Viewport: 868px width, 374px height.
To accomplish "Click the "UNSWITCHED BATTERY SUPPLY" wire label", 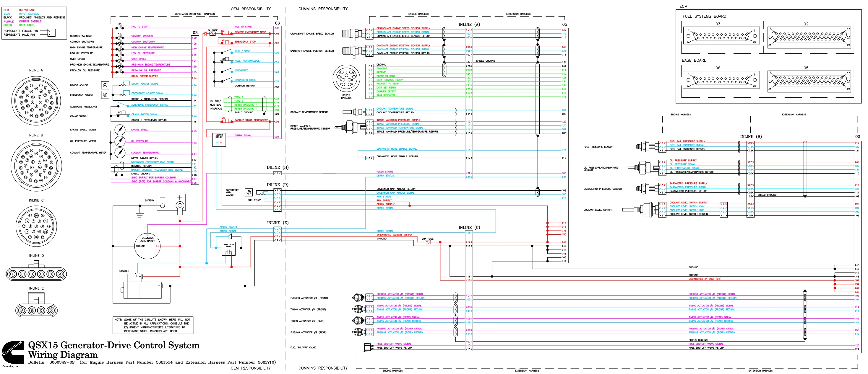I will pos(395,235).
